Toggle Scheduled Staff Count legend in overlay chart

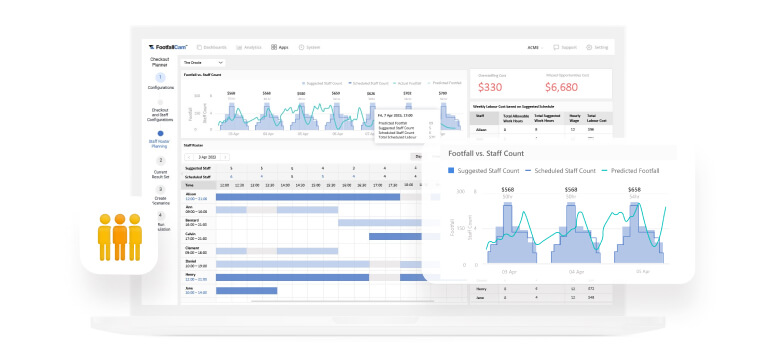tap(560, 171)
